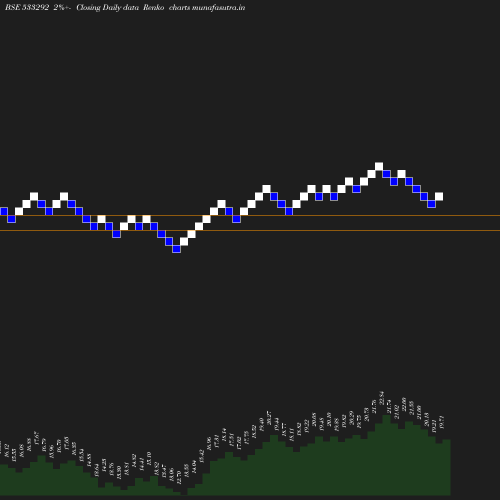The height and width of the screenshot is (500, 500).
Task: Click the lower orange horizontal level line
Action: [250, 230]
